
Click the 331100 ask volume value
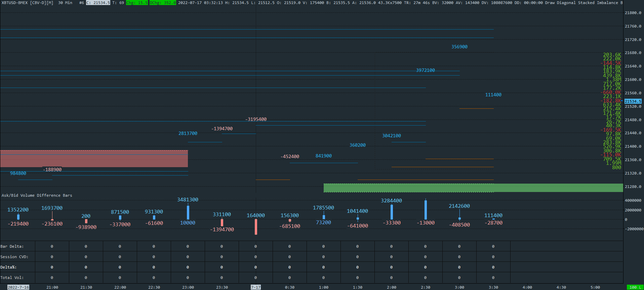(x=222, y=214)
